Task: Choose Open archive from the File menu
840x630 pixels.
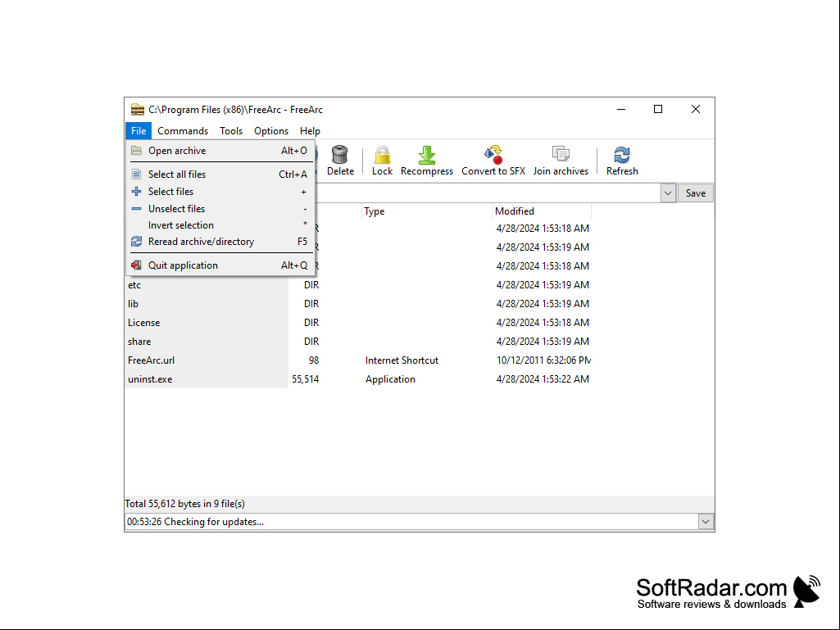Action: tap(220, 151)
